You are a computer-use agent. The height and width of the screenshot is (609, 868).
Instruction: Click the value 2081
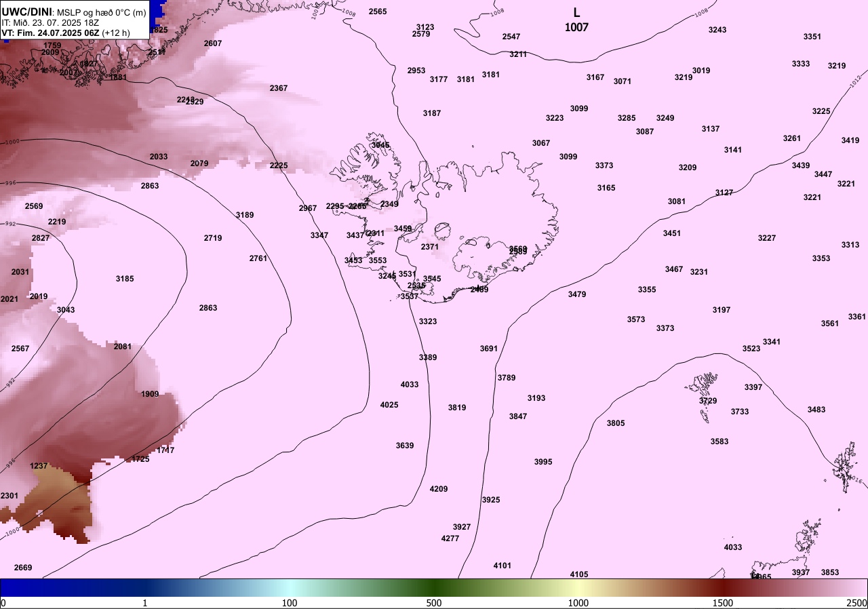pyautogui.click(x=123, y=347)
